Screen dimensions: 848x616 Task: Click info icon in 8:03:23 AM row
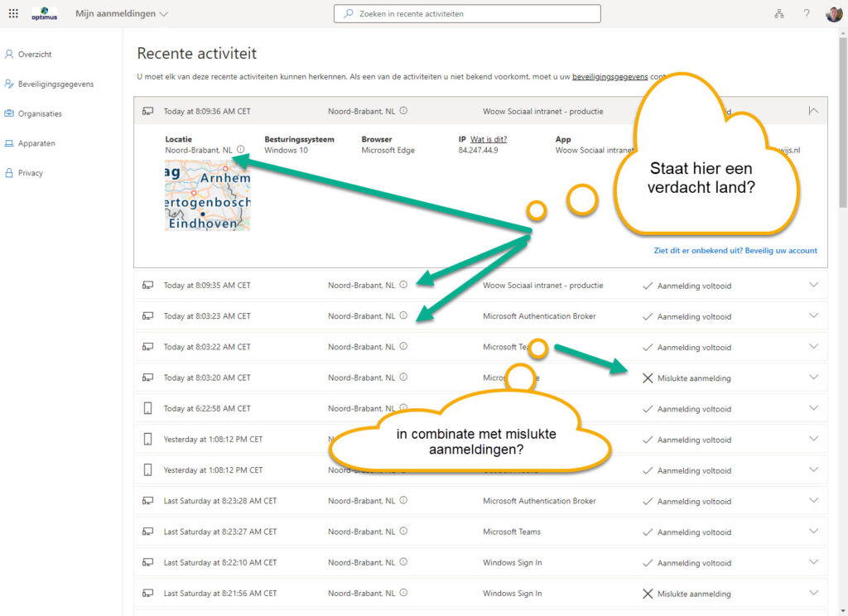coord(403,315)
